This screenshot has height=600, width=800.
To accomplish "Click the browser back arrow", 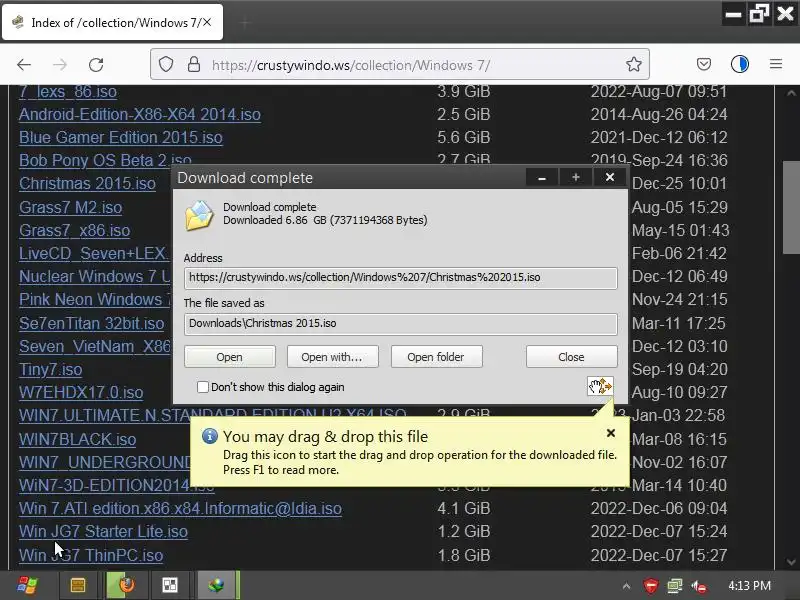I will (x=24, y=65).
